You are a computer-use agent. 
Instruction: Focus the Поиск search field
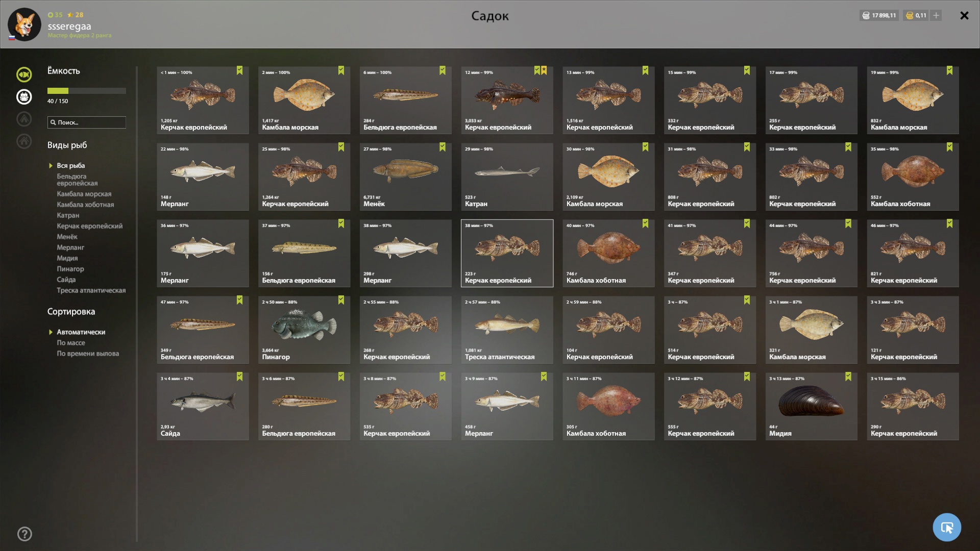point(87,122)
